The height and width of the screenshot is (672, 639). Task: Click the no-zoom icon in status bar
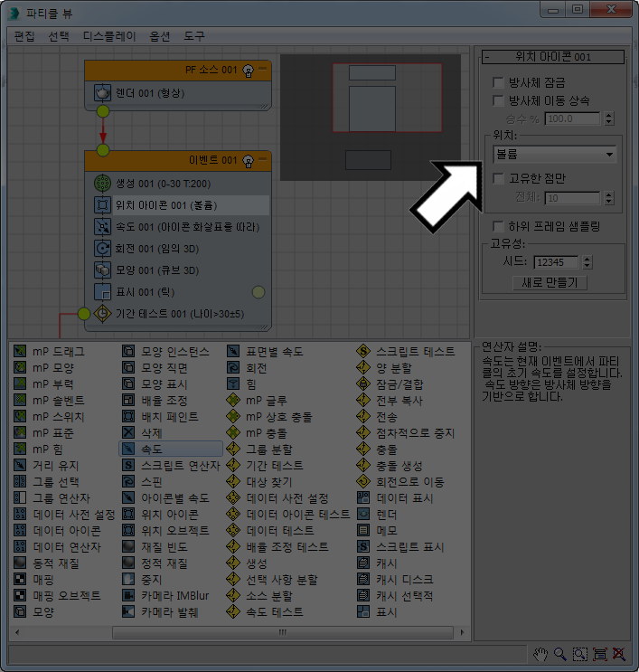619,654
